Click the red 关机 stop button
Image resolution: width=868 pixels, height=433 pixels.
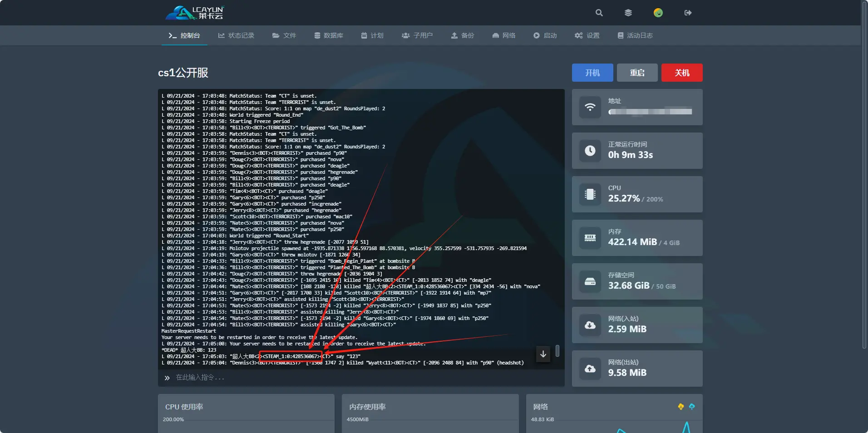pos(682,73)
